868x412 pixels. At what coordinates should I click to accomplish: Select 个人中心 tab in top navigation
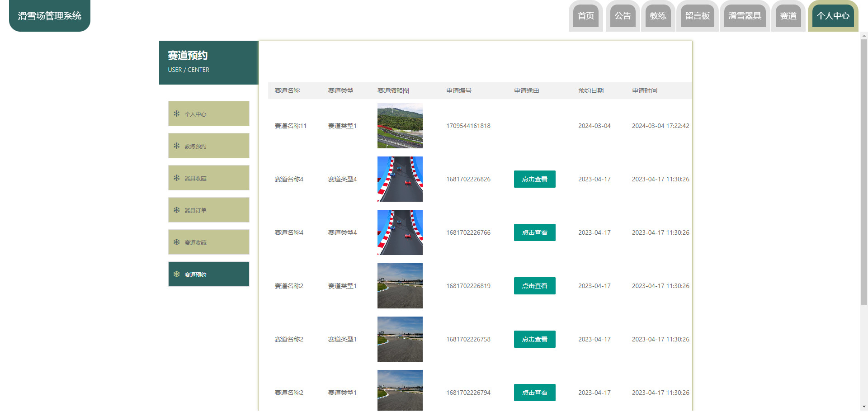[833, 16]
